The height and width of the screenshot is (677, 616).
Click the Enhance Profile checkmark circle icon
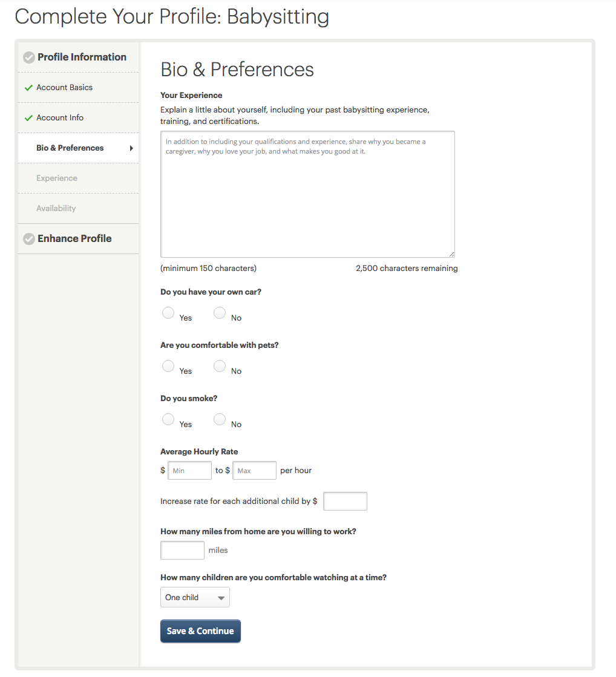pyautogui.click(x=28, y=239)
